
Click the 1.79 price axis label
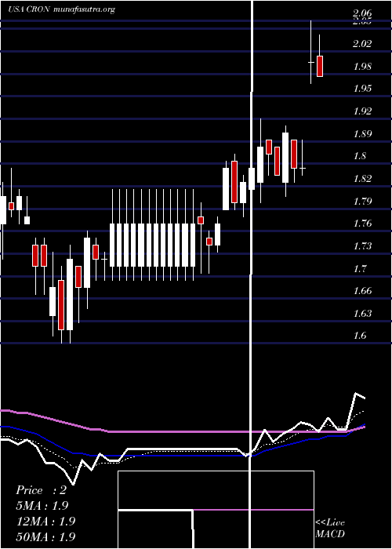362,202
